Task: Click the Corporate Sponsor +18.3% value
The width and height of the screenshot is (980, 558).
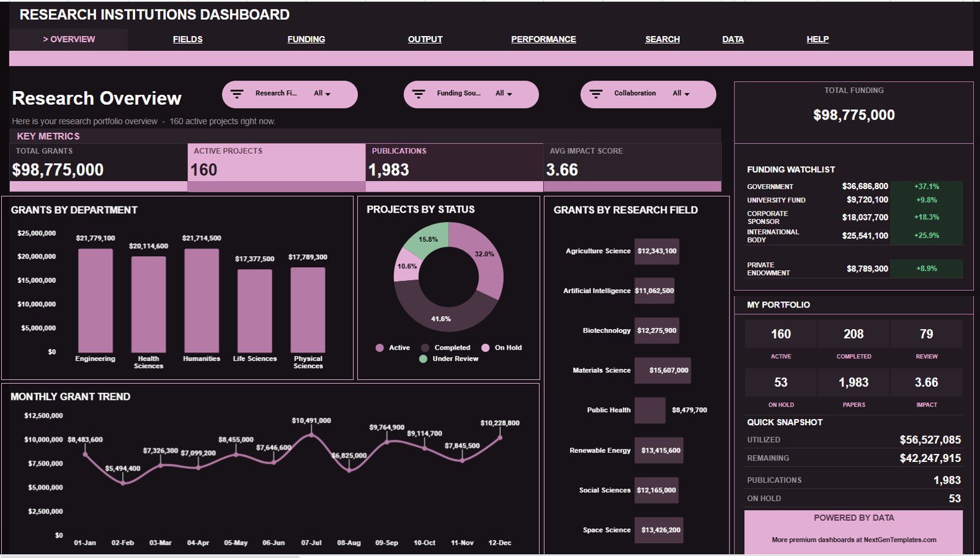Action: pos(927,217)
